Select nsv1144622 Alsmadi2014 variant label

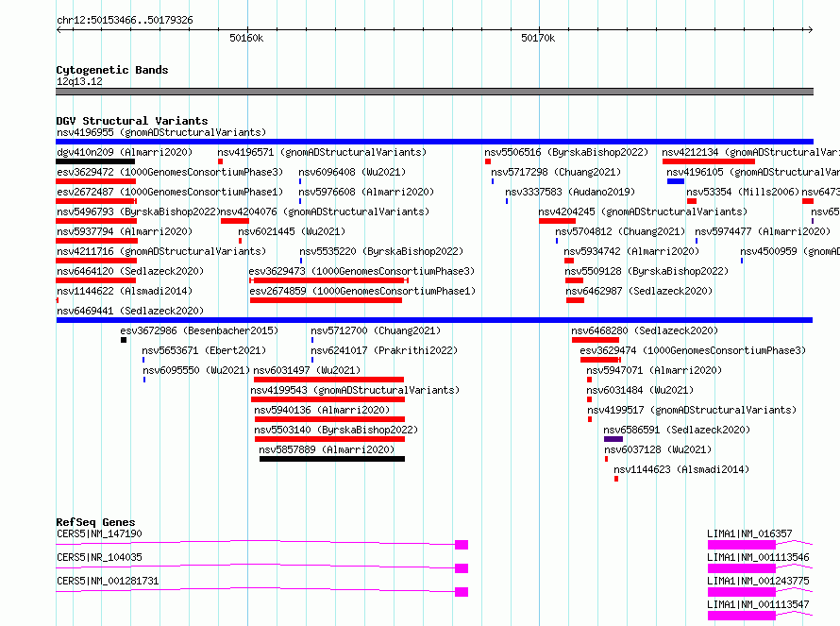pyautogui.click(x=125, y=291)
